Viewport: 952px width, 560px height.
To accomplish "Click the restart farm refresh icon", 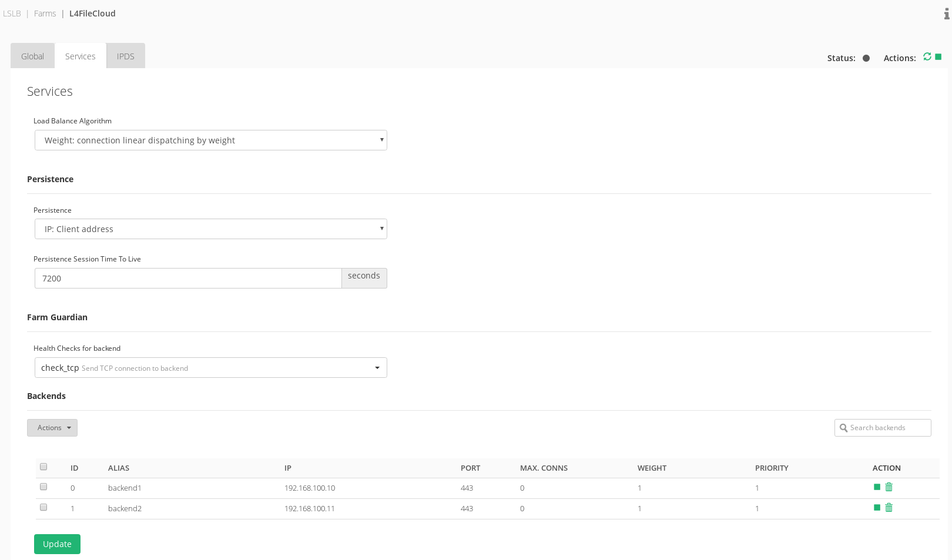I will click(927, 56).
